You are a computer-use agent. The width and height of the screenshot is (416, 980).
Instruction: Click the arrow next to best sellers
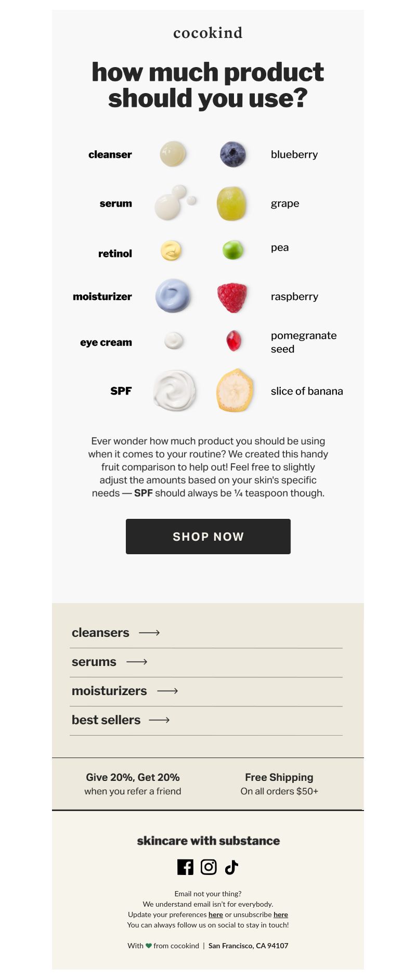159,720
